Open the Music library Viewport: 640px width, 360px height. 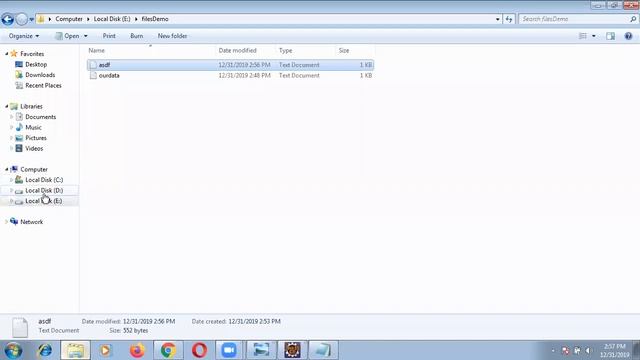33,127
